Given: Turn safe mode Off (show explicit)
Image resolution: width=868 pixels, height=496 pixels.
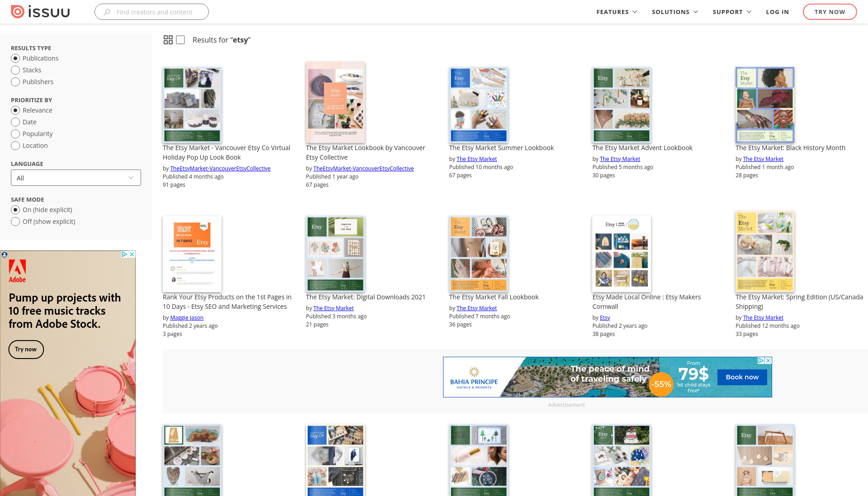Looking at the screenshot, I should point(15,222).
